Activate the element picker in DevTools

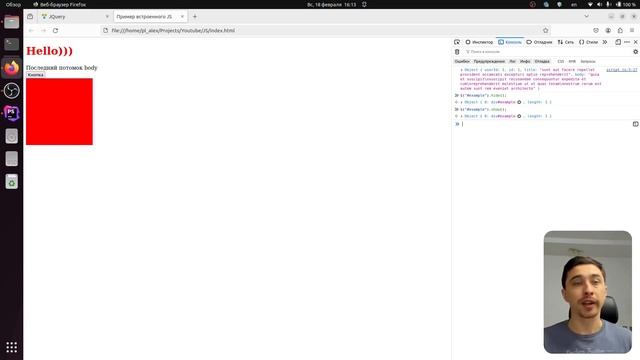pos(457,42)
